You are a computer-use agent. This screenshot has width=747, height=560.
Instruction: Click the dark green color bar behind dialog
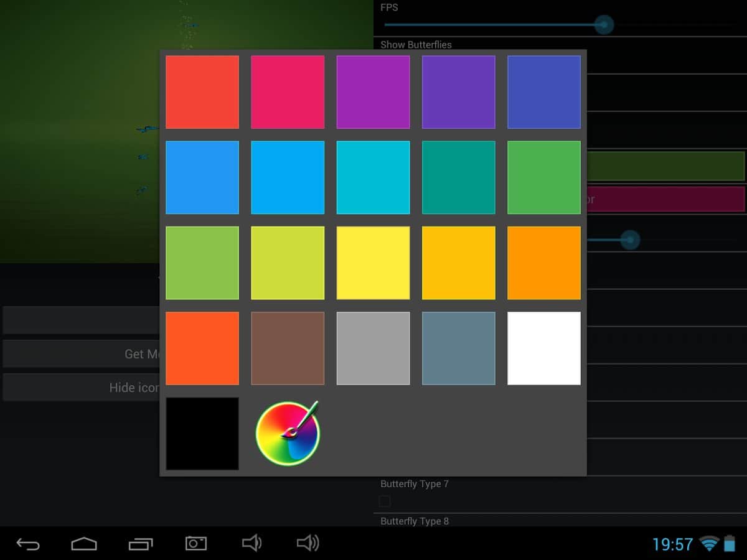[x=665, y=166]
